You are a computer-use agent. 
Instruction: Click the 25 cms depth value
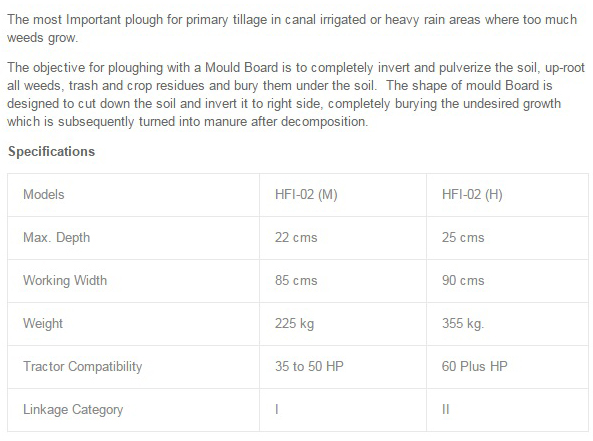point(463,238)
